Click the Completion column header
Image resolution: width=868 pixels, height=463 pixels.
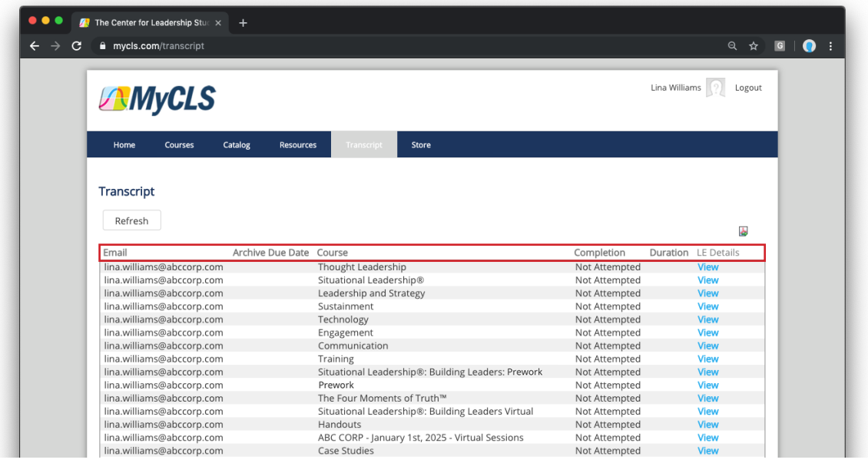599,253
